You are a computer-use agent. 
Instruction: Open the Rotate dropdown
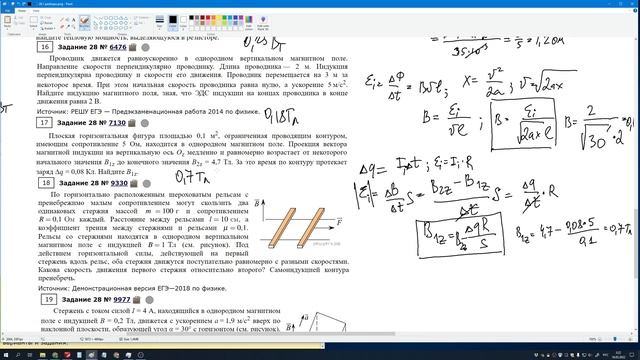(48, 28)
